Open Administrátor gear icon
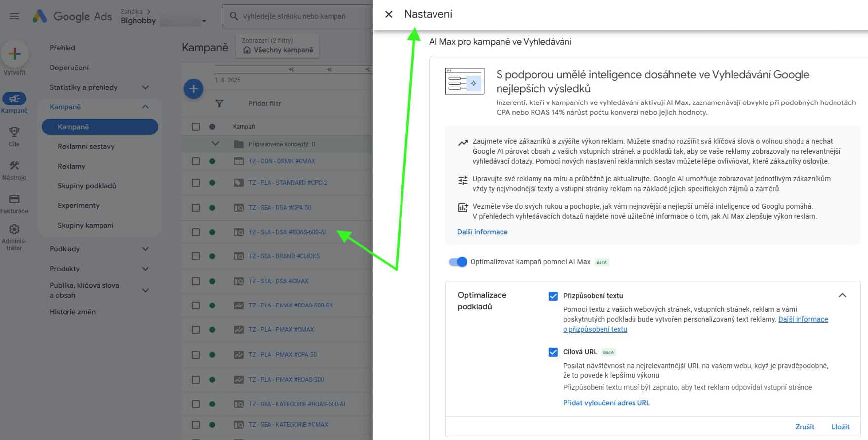The image size is (868, 440). point(14,229)
